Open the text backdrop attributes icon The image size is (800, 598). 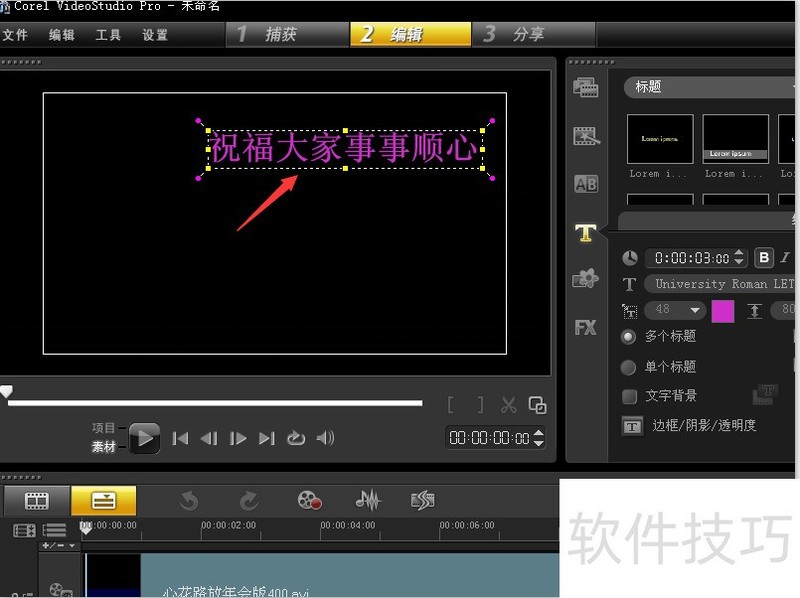[763, 395]
